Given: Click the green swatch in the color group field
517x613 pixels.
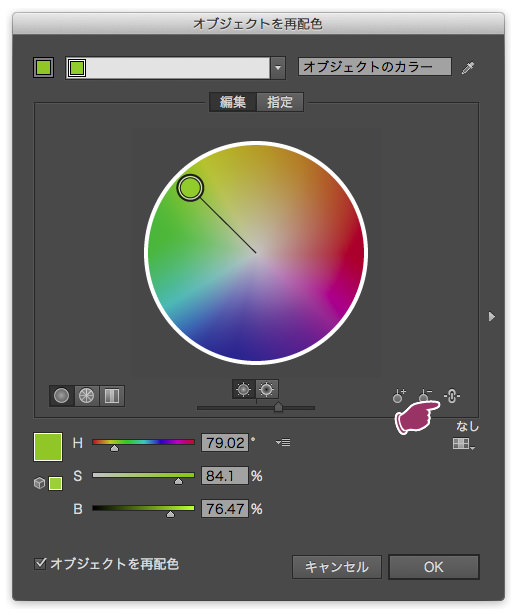Looking at the screenshot, I should coord(77,68).
